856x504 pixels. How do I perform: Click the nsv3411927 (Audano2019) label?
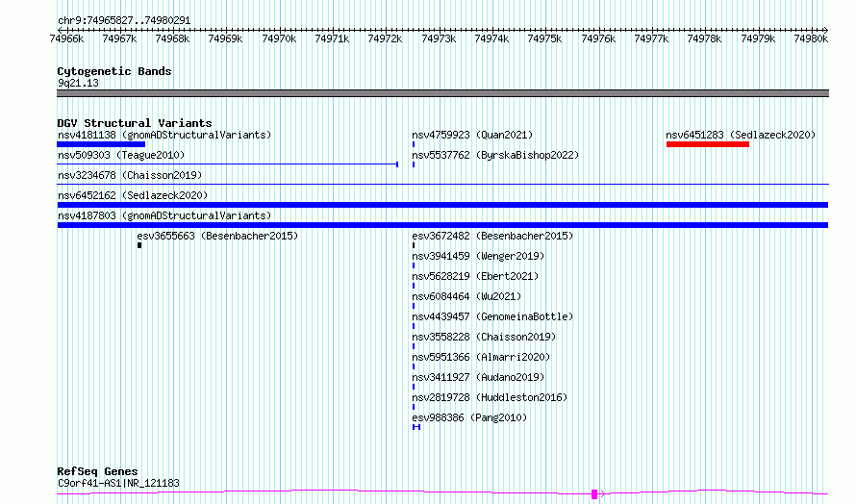(x=478, y=377)
